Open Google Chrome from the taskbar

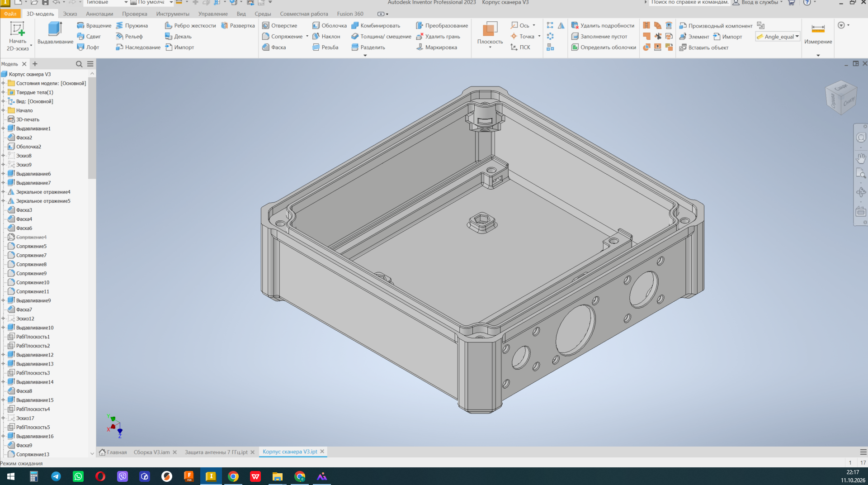[x=233, y=476]
